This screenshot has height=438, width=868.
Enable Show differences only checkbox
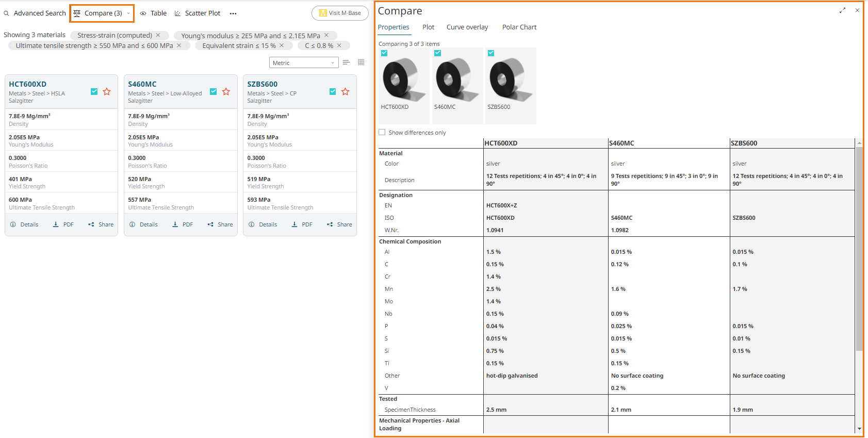point(382,132)
